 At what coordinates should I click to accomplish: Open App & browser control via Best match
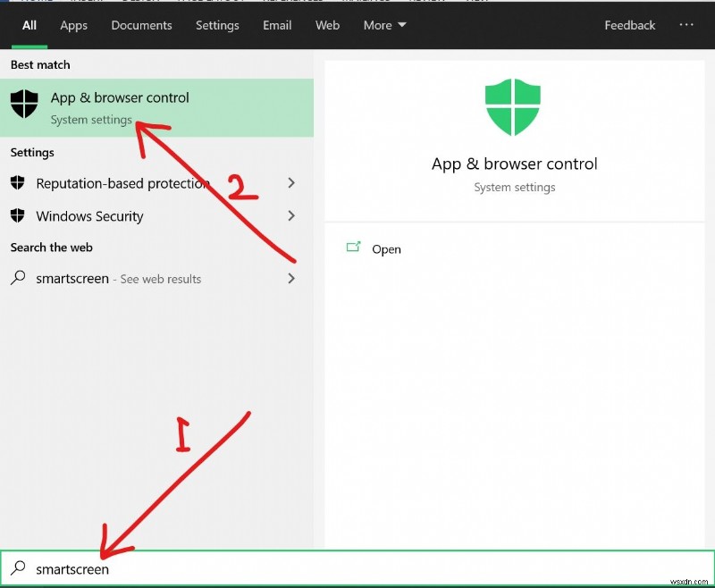click(x=119, y=98)
